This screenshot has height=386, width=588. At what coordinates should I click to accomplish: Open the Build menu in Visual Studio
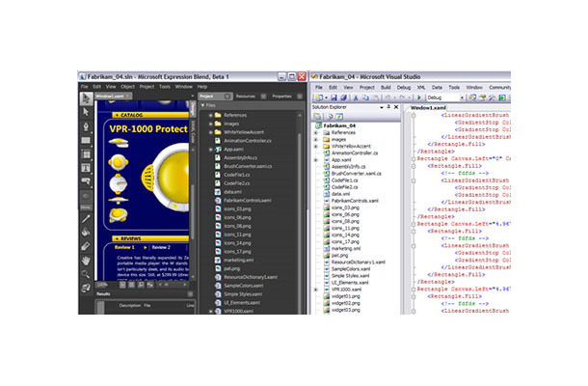point(386,87)
